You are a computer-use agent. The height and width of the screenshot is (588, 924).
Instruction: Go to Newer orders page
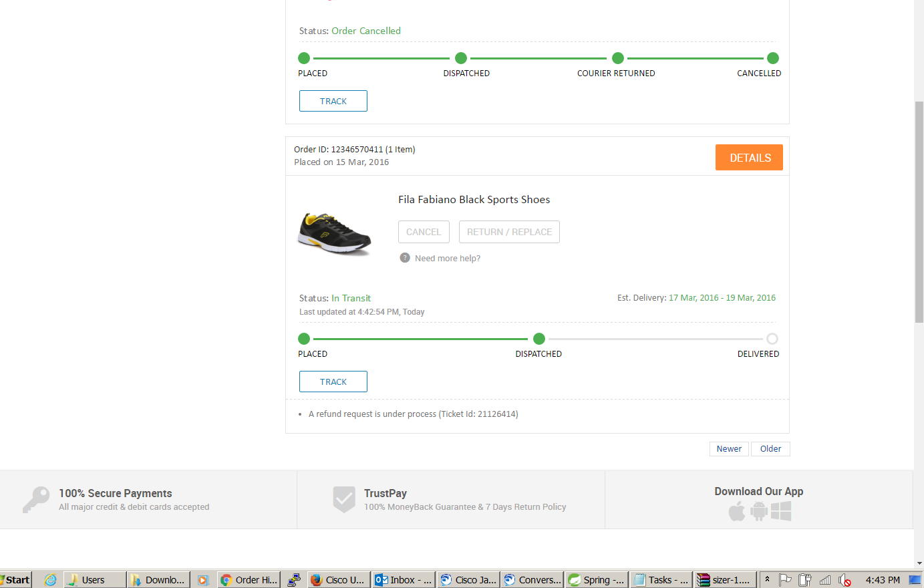point(729,449)
